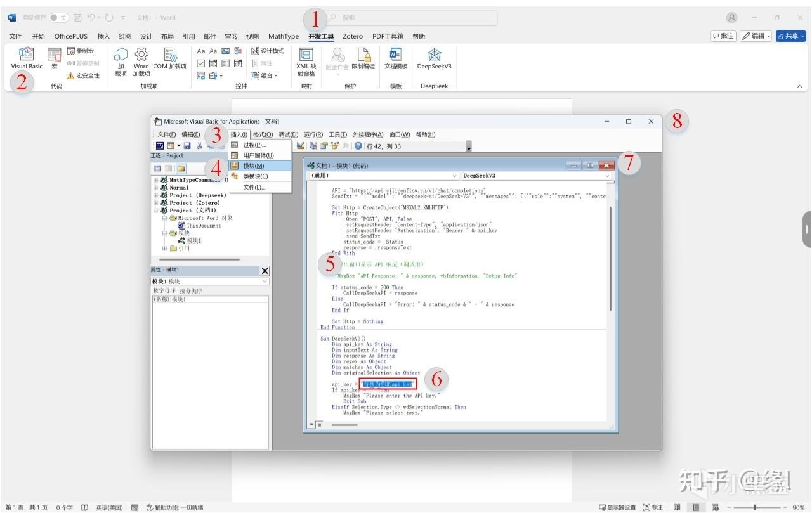Click VBA View Microsoft Word icon
Image resolution: width=812 pixels, height=513 pixels.
[x=160, y=146]
